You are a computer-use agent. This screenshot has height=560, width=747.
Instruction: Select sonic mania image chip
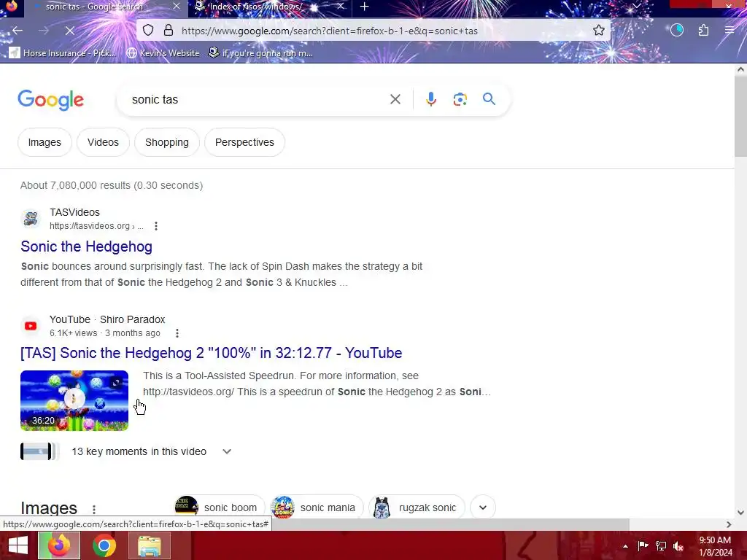tap(317, 507)
